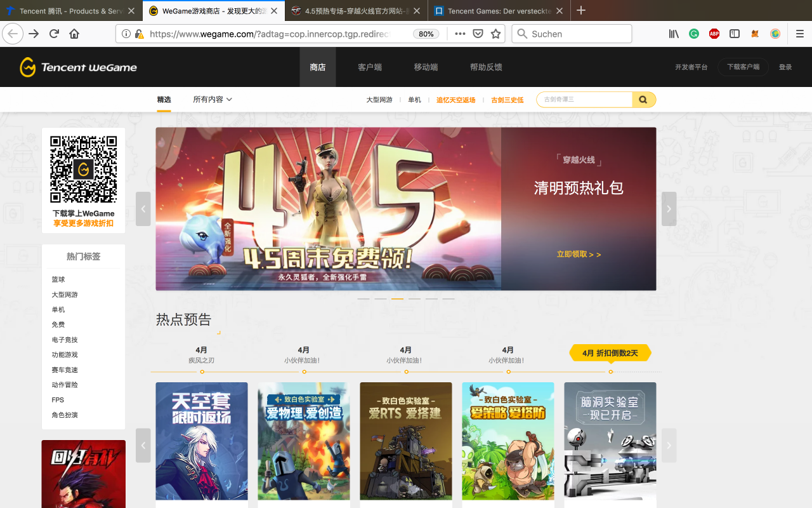Select the 动作冒险 tag

click(65, 385)
